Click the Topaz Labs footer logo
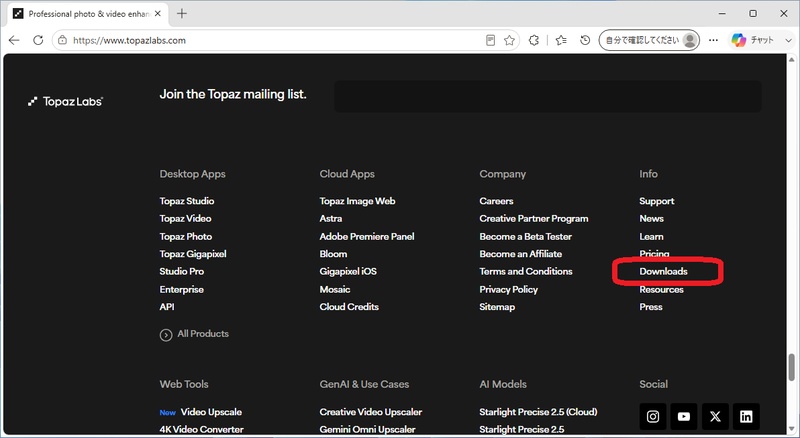This screenshot has width=800, height=438. (x=65, y=102)
